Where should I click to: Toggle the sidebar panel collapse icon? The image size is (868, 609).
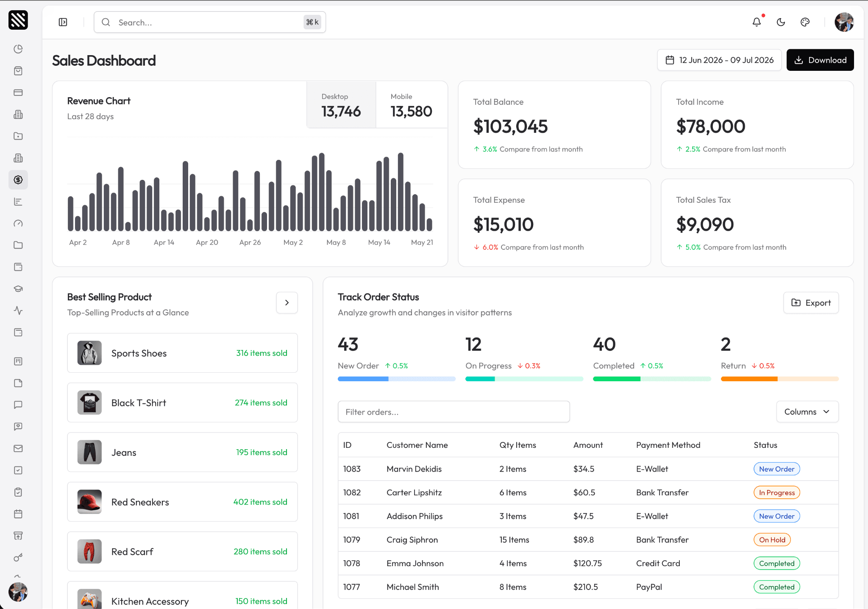tap(63, 22)
